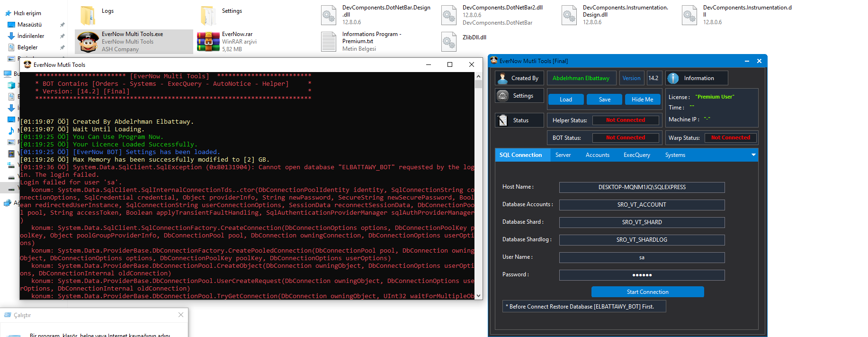Image resolution: width=868 pixels, height=337 pixels.
Task: Click the Load button
Action: pyautogui.click(x=566, y=100)
